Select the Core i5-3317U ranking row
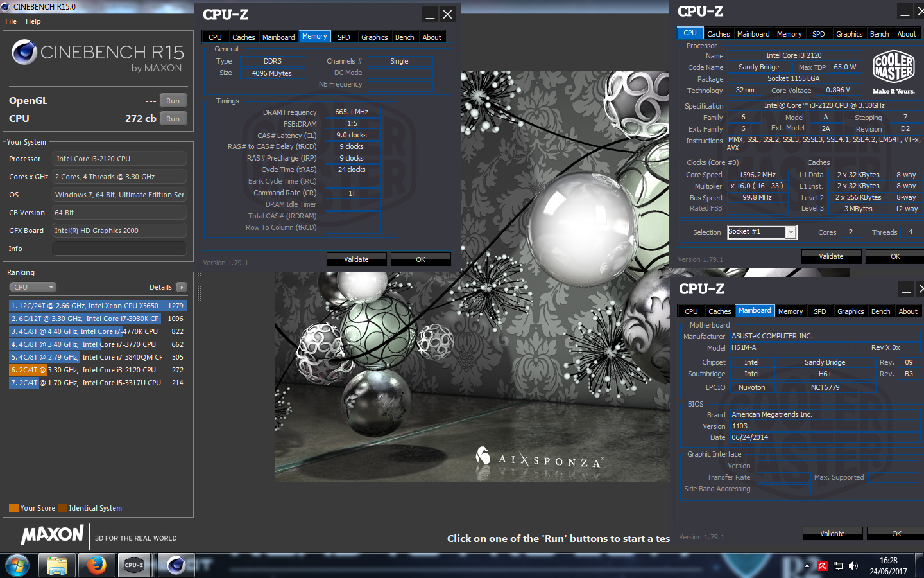 click(x=98, y=383)
